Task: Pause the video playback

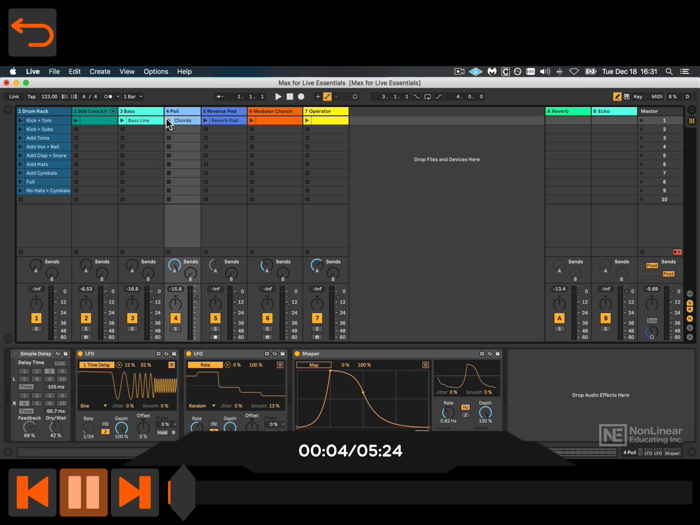Action: [x=83, y=492]
